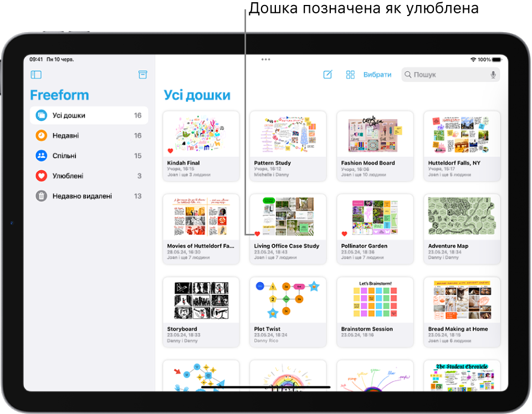Tap inside the Пошук search field

(443, 74)
